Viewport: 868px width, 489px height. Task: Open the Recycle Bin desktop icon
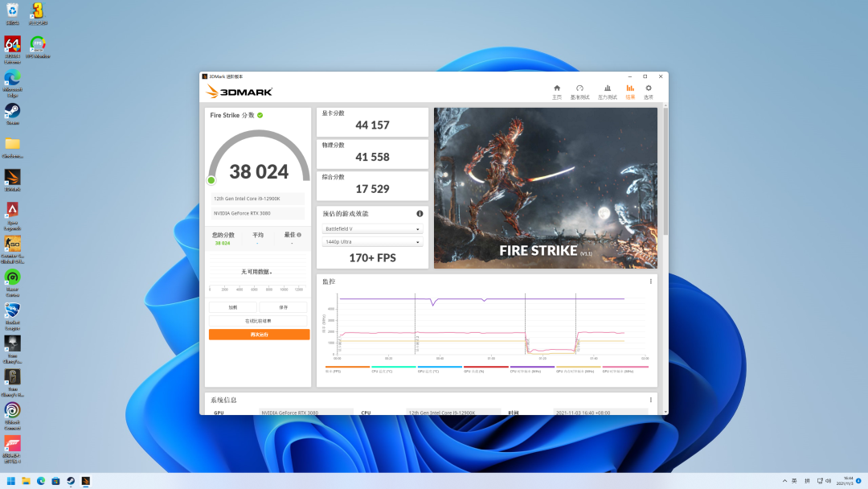(x=12, y=14)
